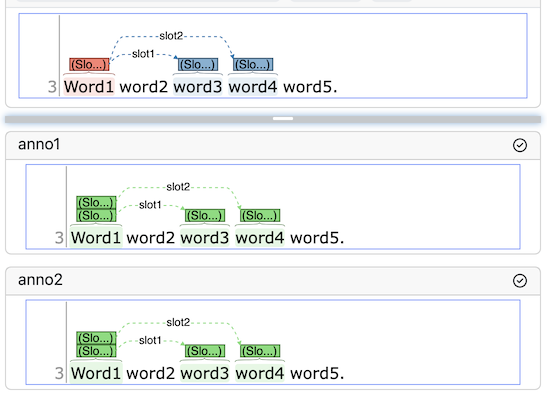
Task: Click the slot2 label in the anno2 panel
Action: click(178, 322)
